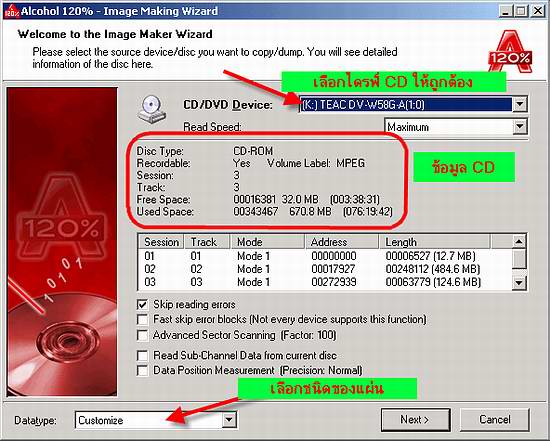This screenshot has width=550, height=441.
Task: Enable Fast skip error blocks checkbox
Action: pyautogui.click(x=142, y=319)
